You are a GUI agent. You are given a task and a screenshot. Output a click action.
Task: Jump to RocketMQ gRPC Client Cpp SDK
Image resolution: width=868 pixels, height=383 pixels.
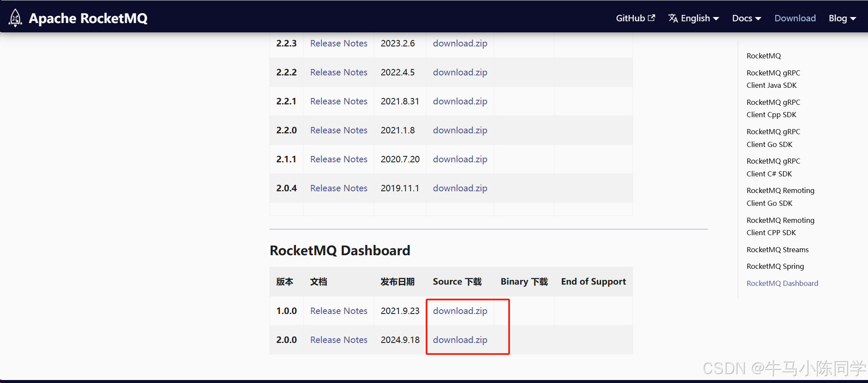tap(773, 108)
